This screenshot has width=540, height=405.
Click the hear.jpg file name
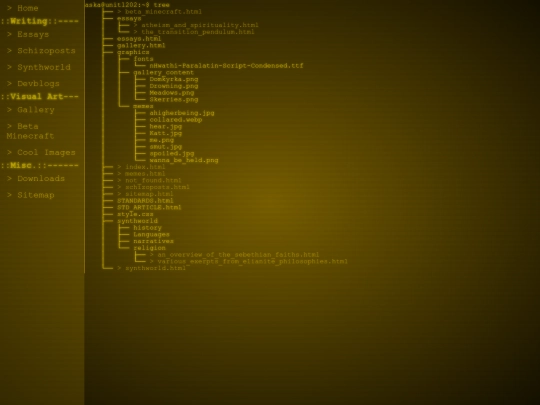(165, 127)
